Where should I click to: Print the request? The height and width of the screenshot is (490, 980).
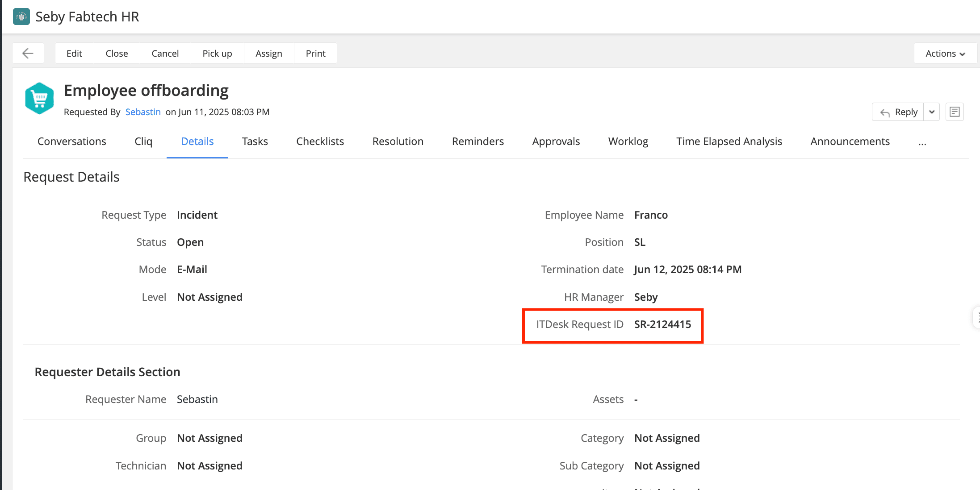[315, 54]
